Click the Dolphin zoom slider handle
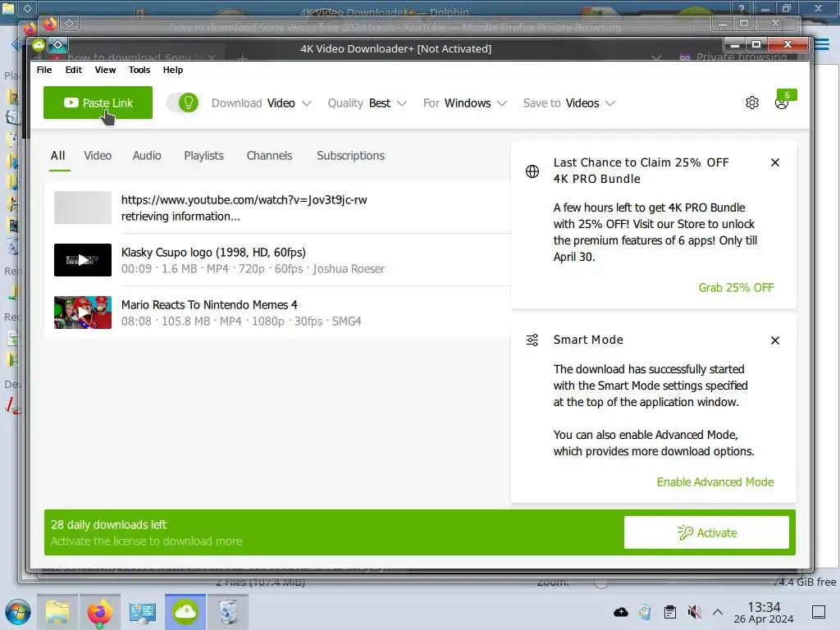Image resolution: width=840 pixels, height=630 pixels. tap(601, 582)
